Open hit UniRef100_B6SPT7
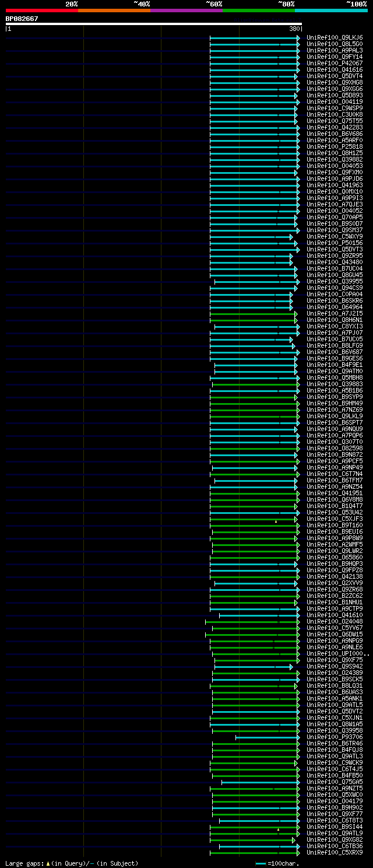 pos(335,423)
